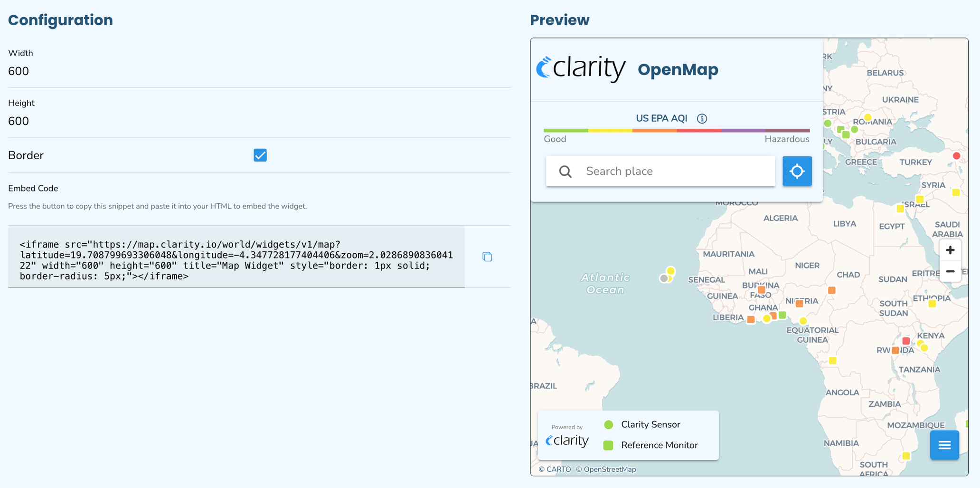Click the yellow sensor marker in the Atlantic Ocean

click(670, 271)
